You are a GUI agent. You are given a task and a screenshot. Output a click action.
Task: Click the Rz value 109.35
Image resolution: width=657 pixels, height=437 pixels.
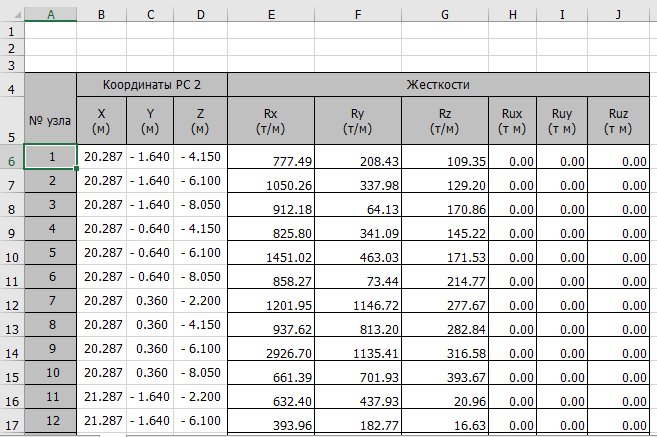[x=445, y=157]
